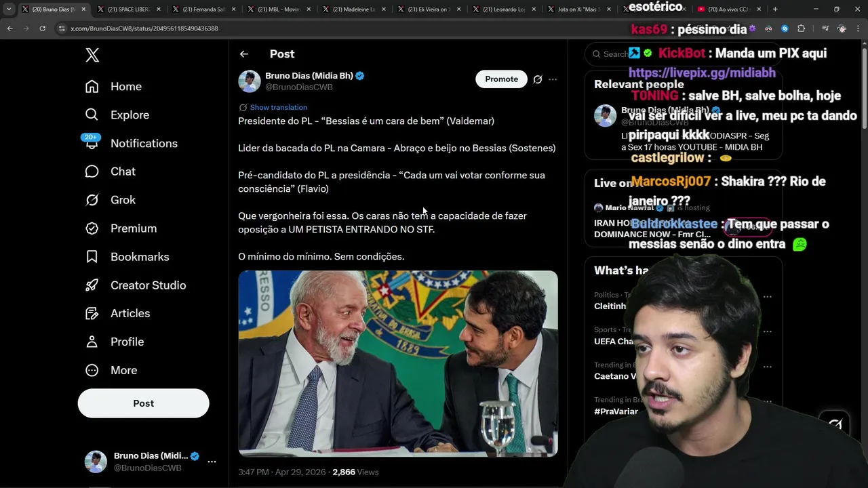Open the browser tab search dropdown
This screenshot has width=868, height=488.
[x=9, y=9]
